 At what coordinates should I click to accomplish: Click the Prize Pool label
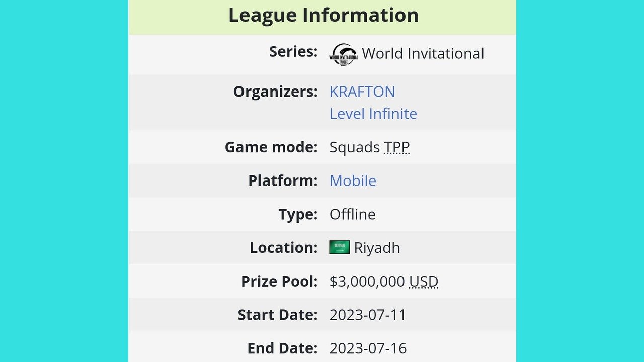coord(280,281)
